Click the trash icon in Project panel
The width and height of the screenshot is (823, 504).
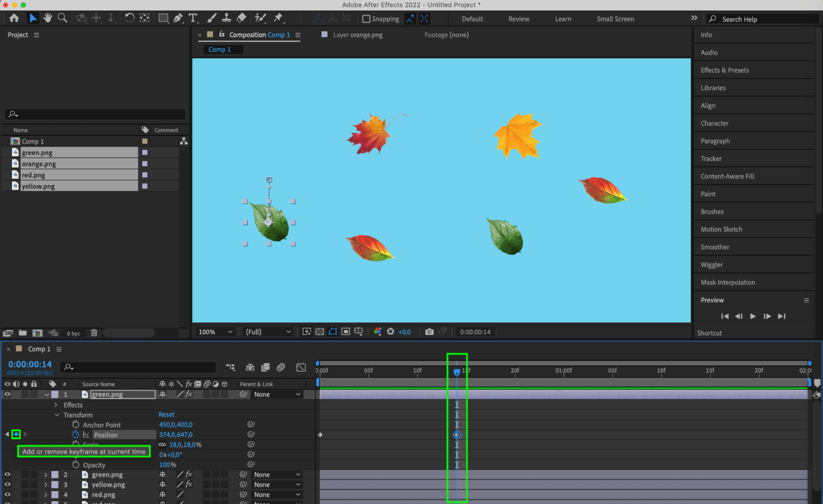pyautogui.click(x=94, y=333)
